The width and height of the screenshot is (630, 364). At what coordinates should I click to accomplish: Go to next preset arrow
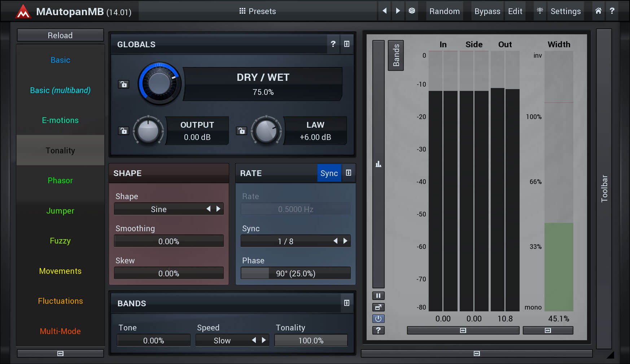(x=398, y=11)
